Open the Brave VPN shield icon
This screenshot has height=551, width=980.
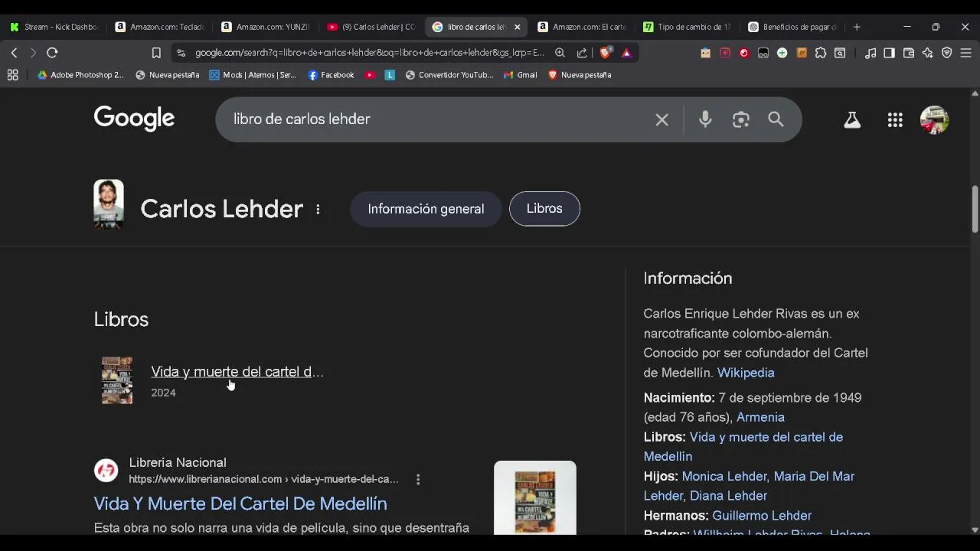pos(947,53)
